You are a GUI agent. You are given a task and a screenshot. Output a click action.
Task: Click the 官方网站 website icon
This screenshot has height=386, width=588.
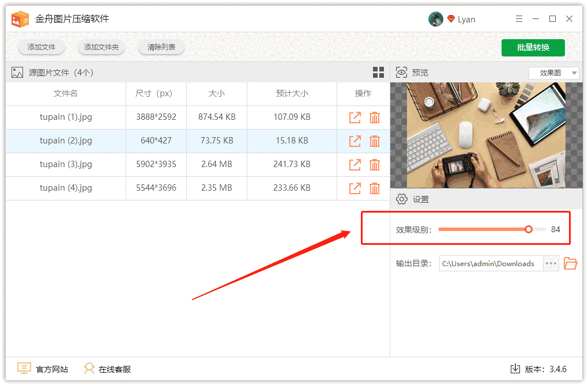tap(24, 368)
